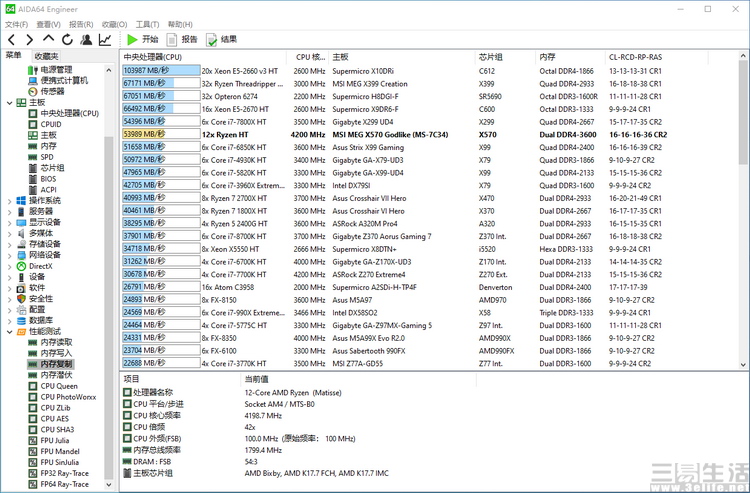The height and width of the screenshot is (493, 750).
Task: Open the 帮助(H) menu
Action: pos(180,24)
